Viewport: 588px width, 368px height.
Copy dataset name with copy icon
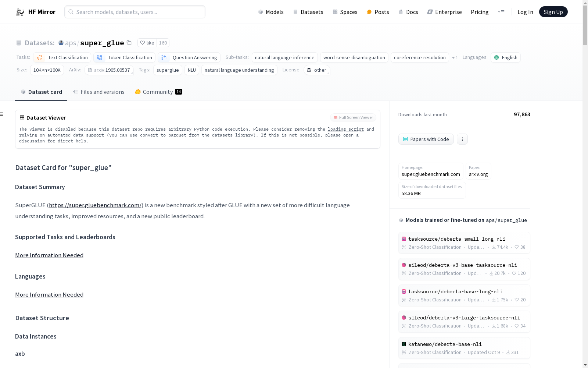point(129,43)
